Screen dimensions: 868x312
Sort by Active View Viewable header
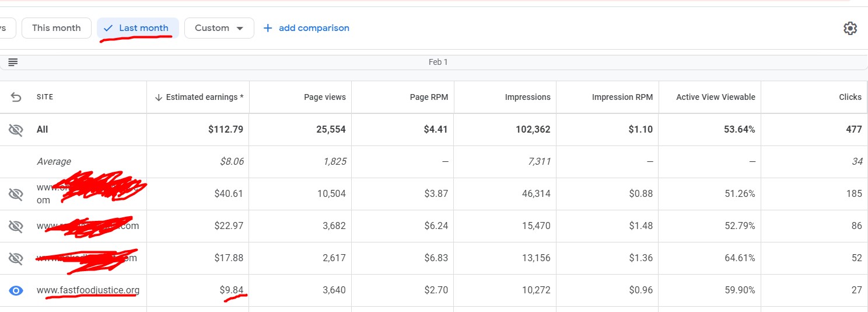716,97
